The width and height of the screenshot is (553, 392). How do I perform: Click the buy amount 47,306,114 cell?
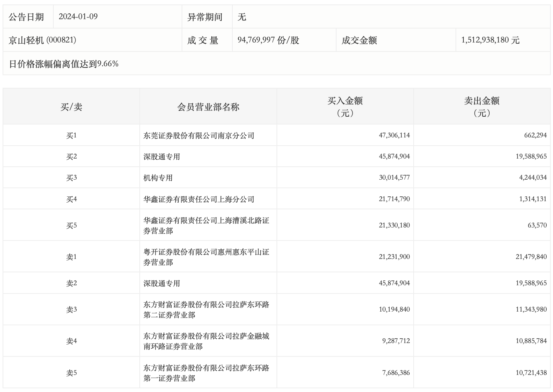click(394, 136)
